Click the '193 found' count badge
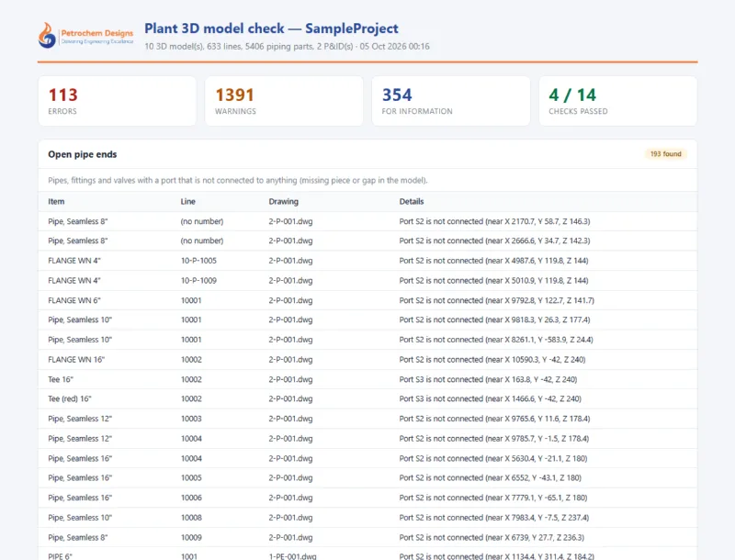735x560 pixels. pyautogui.click(x=665, y=154)
